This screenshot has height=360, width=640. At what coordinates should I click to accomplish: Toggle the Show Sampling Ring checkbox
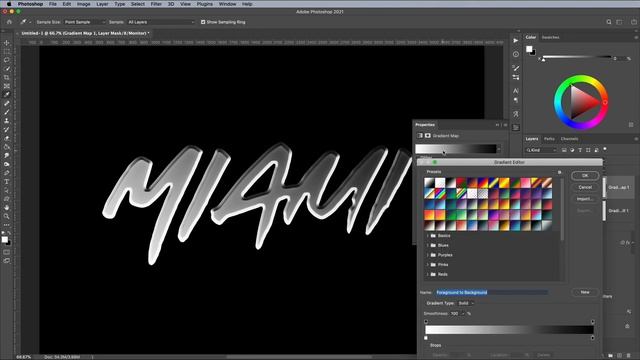coord(203,22)
